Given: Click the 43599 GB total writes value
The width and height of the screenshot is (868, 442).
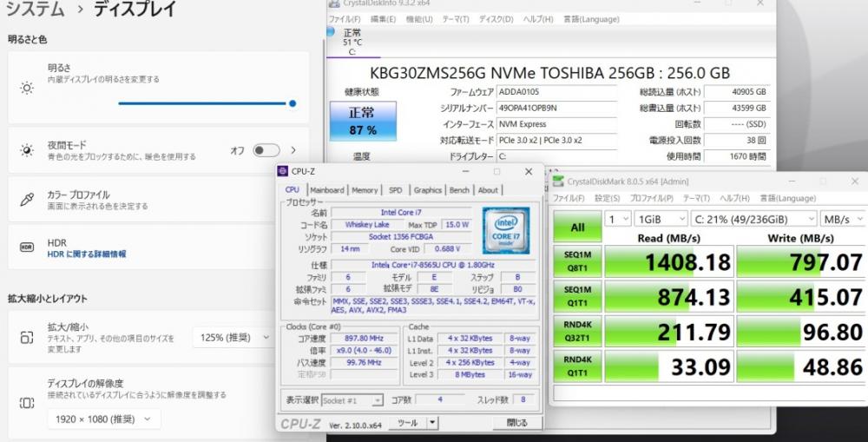Looking at the screenshot, I should coord(737,108).
